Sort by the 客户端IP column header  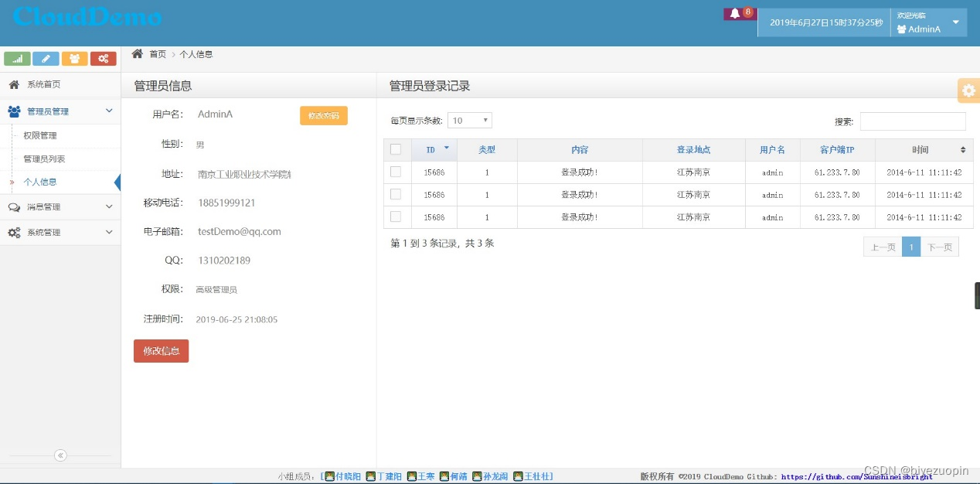837,150
